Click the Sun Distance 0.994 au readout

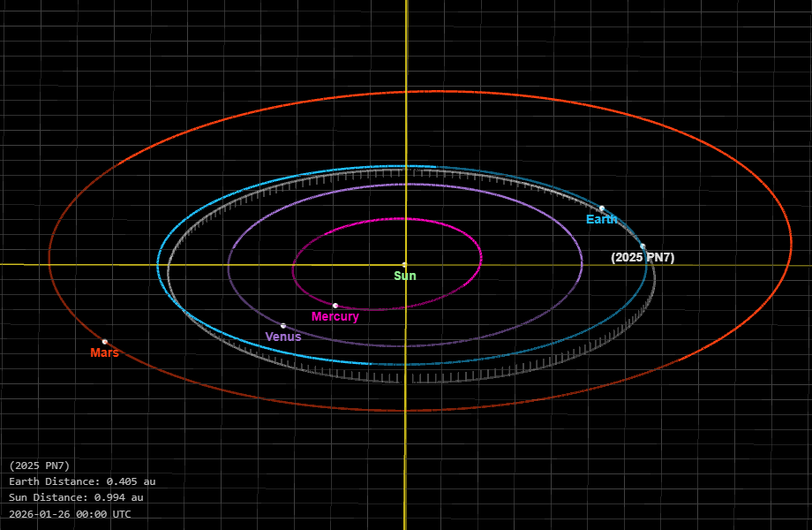(x=76, y=497)
